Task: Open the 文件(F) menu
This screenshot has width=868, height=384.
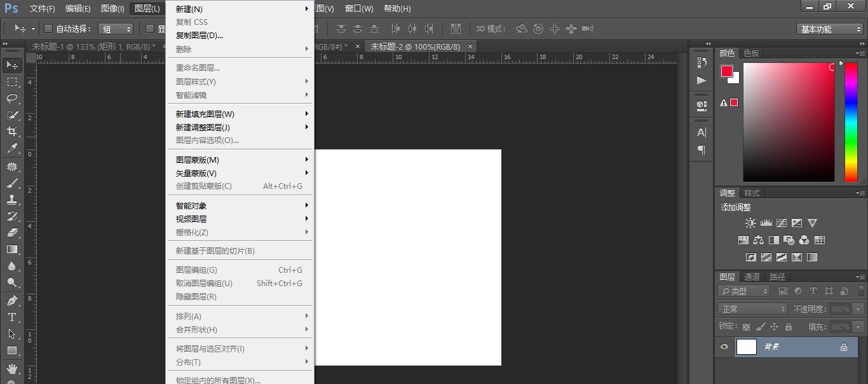Action: click(x=43, y=9)
